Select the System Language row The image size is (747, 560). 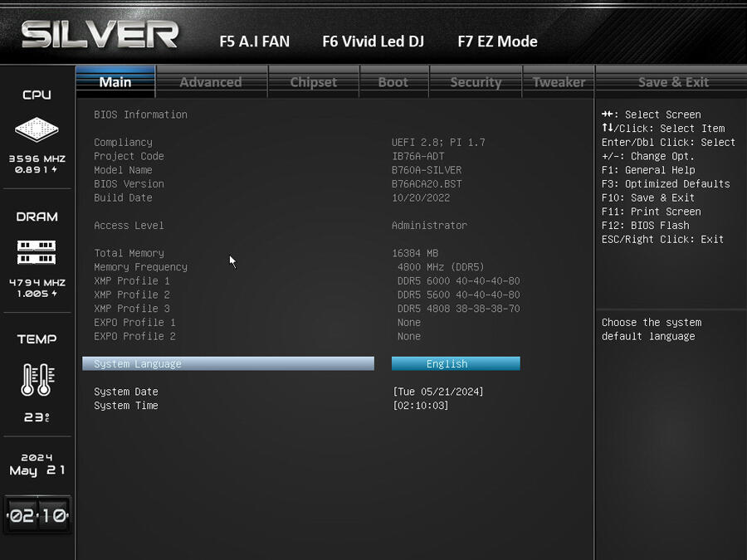click(x=228, y=364)
